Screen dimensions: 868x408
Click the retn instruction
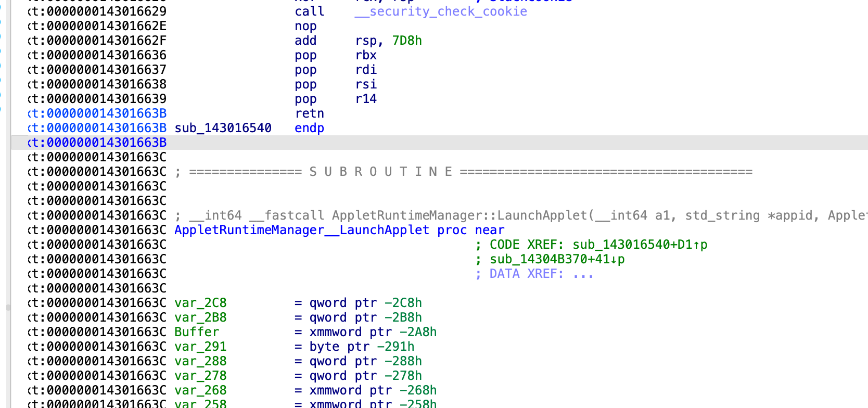[309, 113]
